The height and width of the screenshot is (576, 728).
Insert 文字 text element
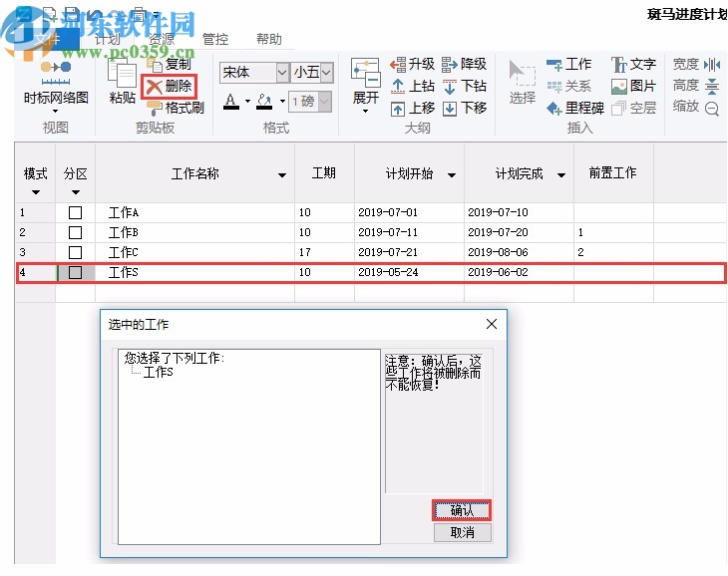coord(633,64)
